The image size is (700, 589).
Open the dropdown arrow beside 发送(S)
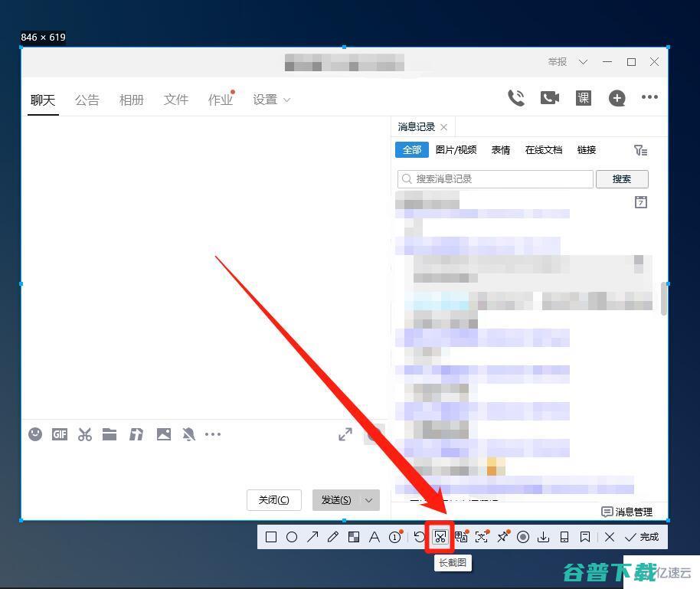[369, 500]
